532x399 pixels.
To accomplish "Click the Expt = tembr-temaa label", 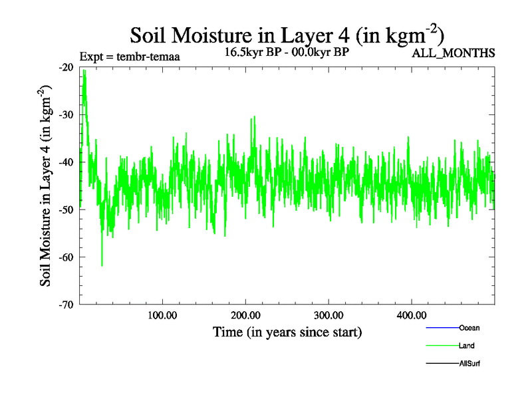I will pos(129,57).
